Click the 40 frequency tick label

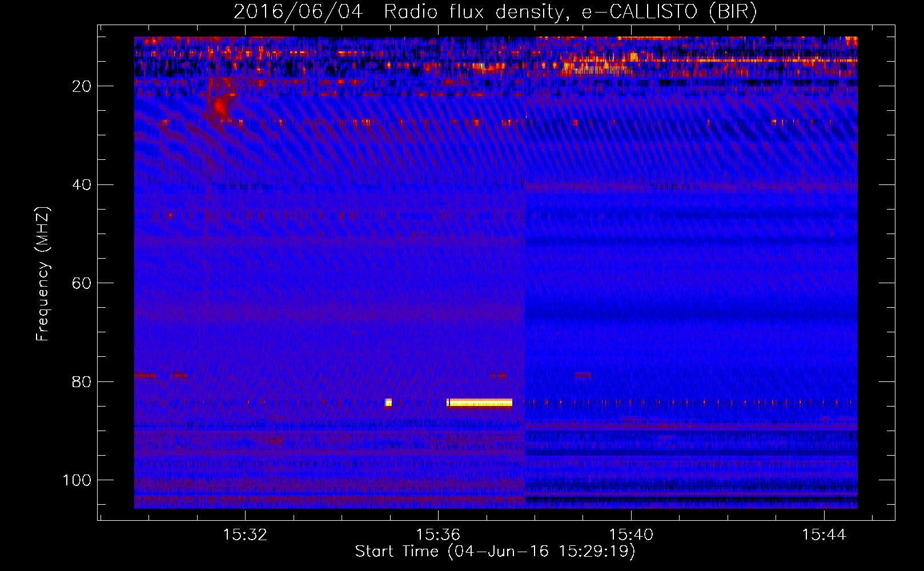[x=82, y=185]
